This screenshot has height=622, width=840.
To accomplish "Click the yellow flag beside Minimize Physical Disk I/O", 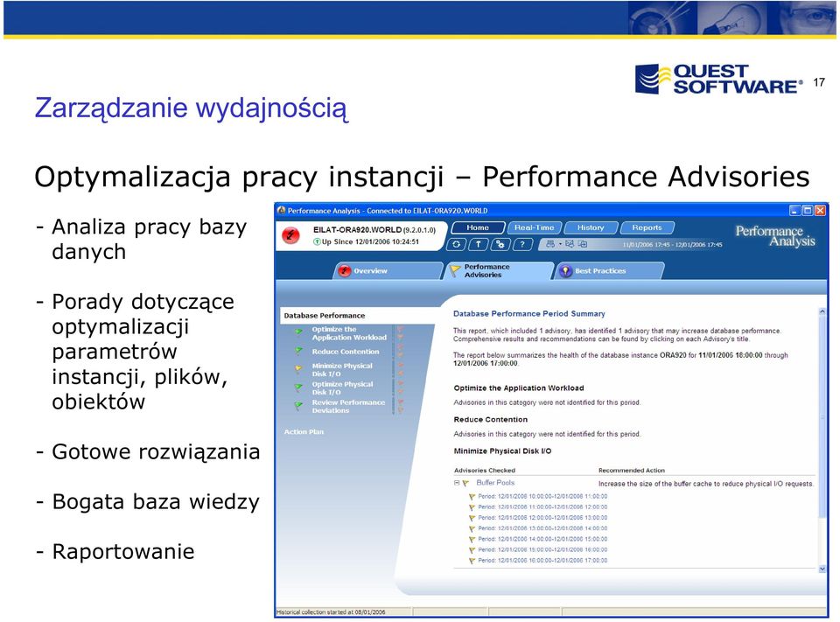I will click(299, 369).
